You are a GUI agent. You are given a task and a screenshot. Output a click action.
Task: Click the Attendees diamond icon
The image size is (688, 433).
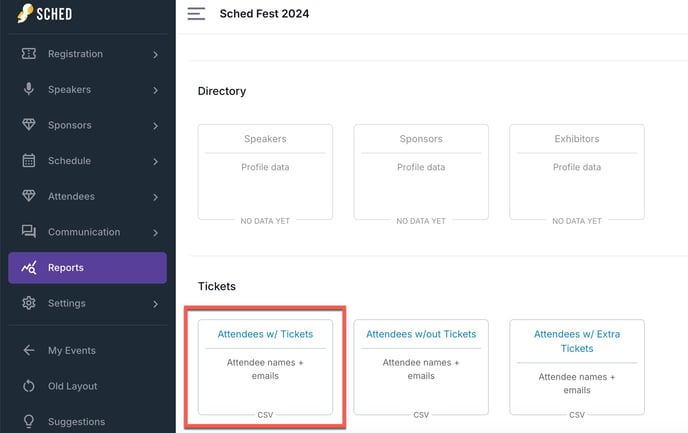[29, 196]
